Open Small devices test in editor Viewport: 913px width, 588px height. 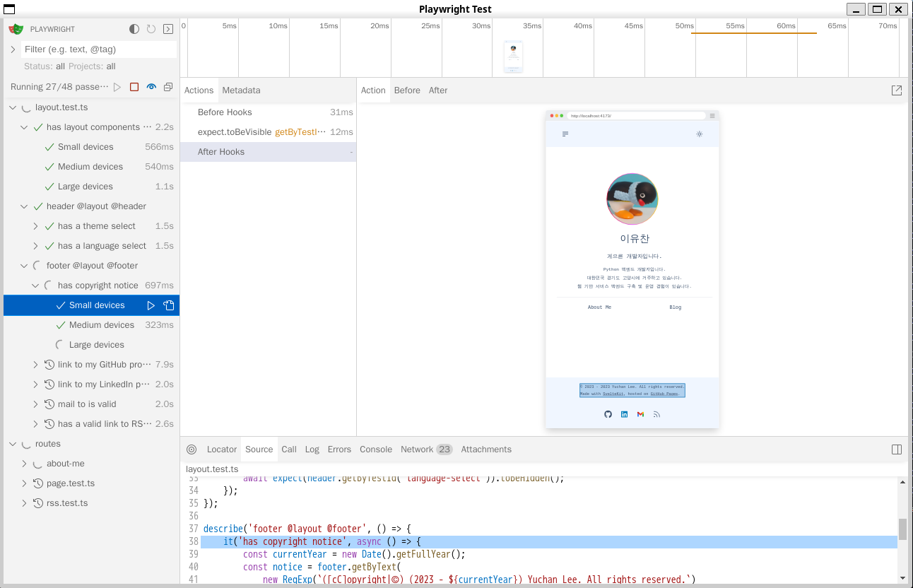(x=168, y=305)
